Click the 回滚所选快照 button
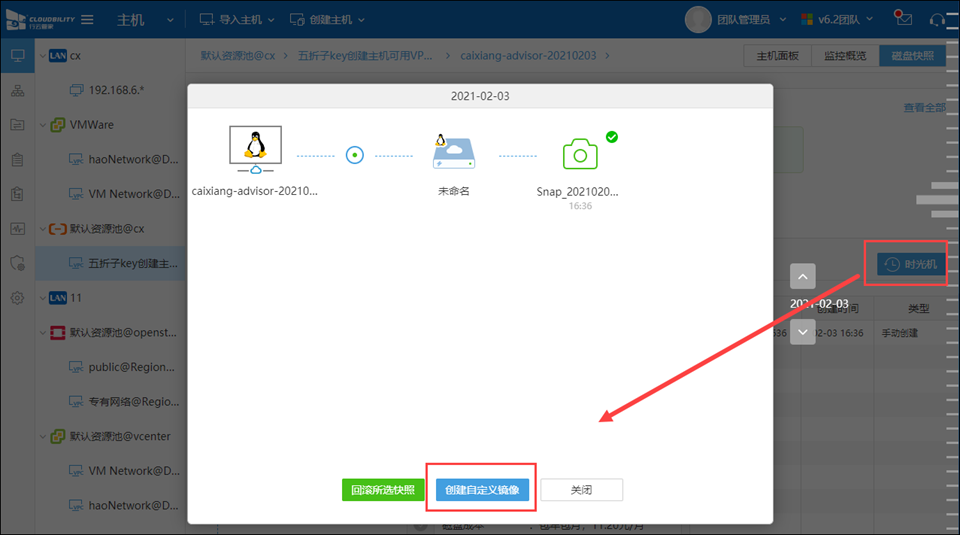 coord(383,490)
